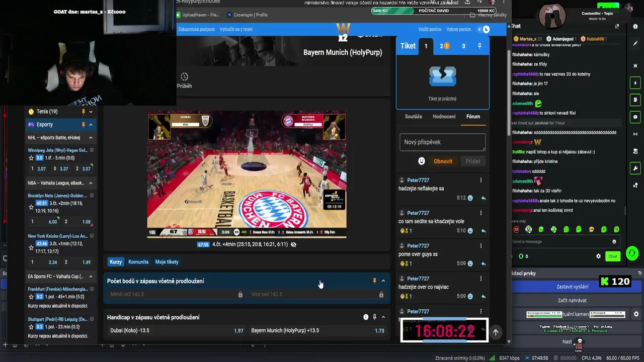Star the Brooklyn Nets match
Image resolution: width=644 pixels, height=362 pixels.
[31, 207]
